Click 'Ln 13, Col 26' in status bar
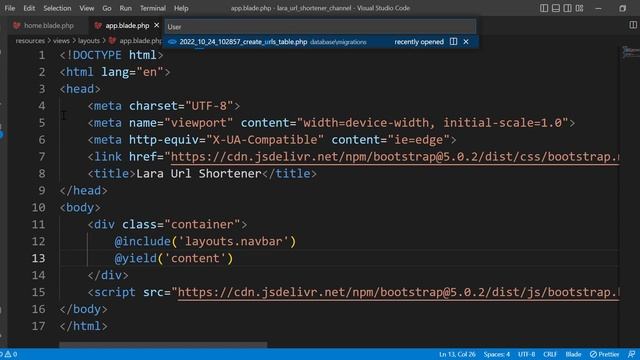This screenshot has width=640, height=360. point(457,354)
